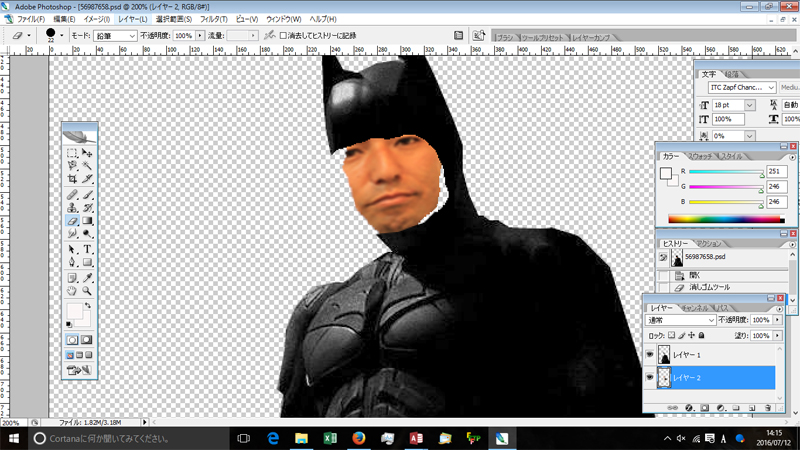Select the Path Selection arrow tool
The height and width of the screenshot is (450, 800).
(x=72, y=249)
